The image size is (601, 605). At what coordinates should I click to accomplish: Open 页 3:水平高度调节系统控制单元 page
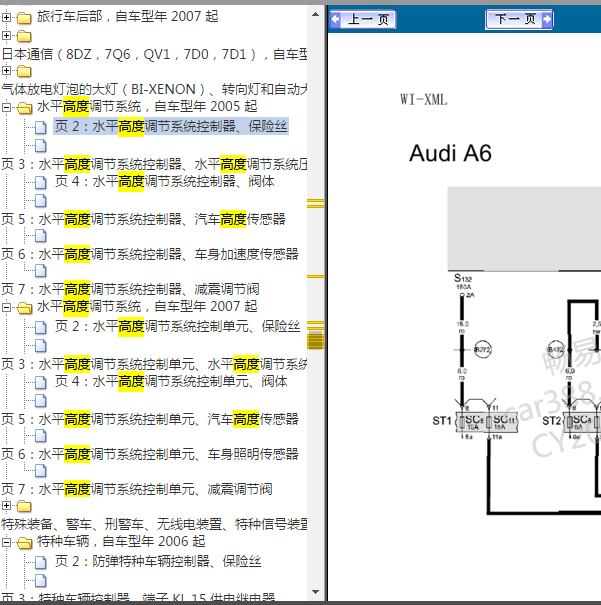point(154,364)
